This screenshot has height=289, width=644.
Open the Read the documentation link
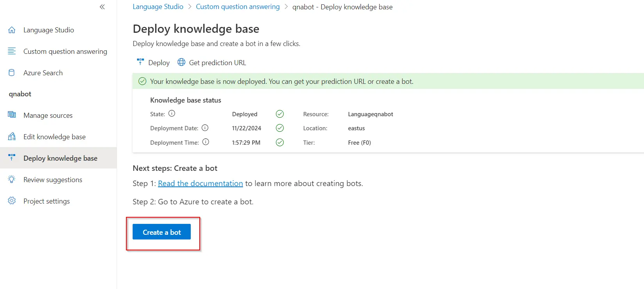pyautogui.click(x=200, y=183)
